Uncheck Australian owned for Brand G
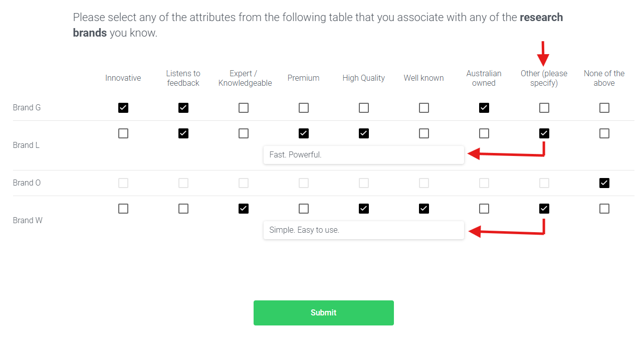 click(484, 108)
